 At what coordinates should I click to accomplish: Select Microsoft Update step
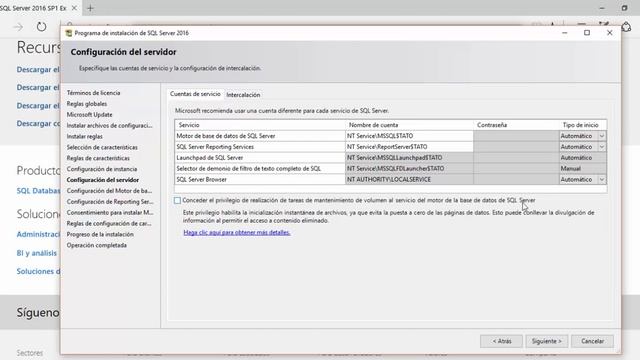click(89, 115)
